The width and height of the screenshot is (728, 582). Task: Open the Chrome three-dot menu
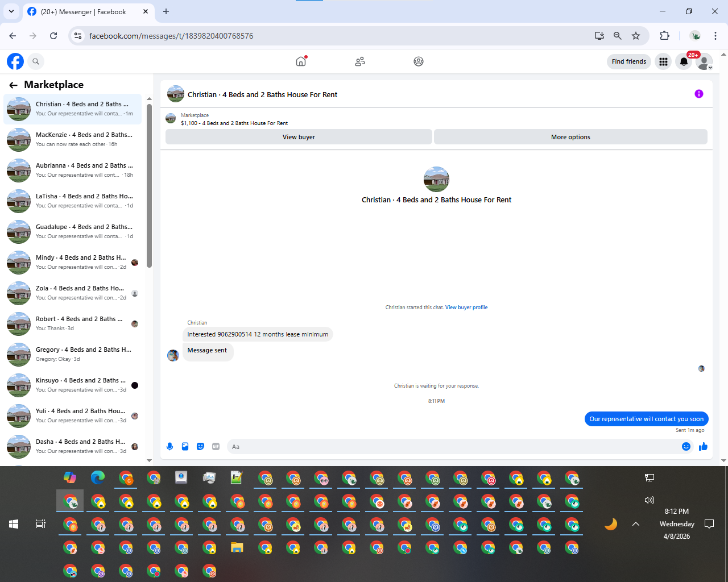[x=715, y=36]
